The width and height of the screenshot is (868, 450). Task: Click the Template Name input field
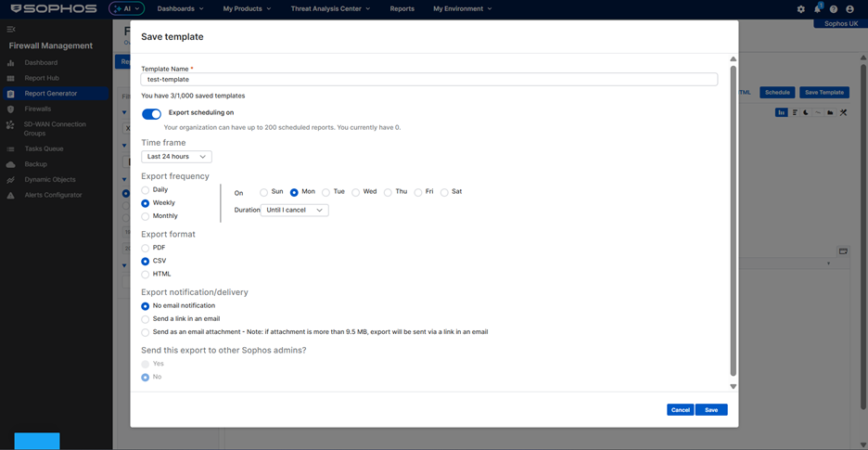429,80
